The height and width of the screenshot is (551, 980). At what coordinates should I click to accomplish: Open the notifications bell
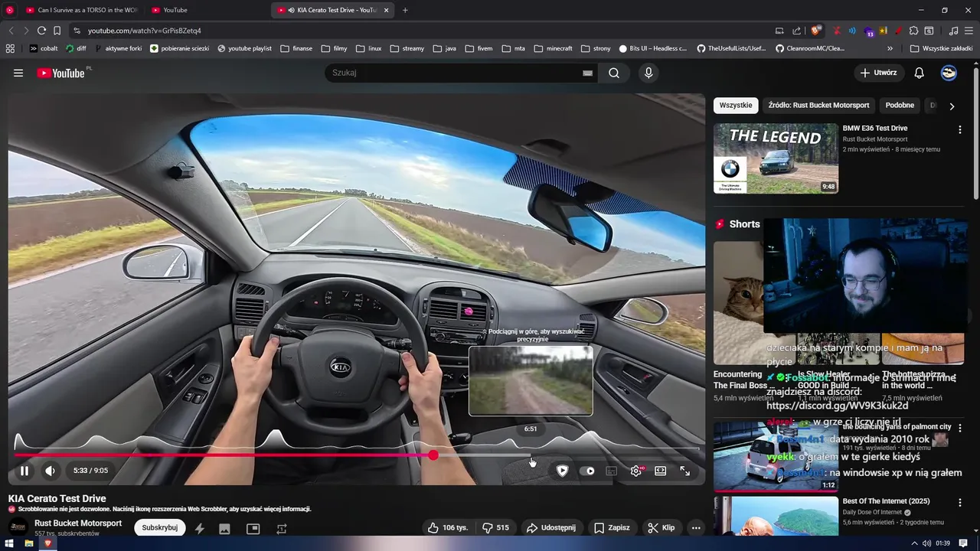[920, 73]
